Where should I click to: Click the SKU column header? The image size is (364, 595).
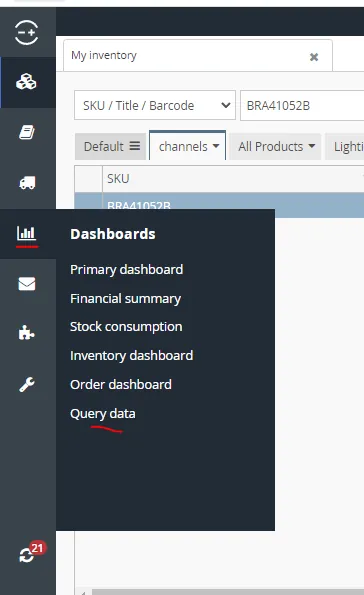(x=233, y=178)
